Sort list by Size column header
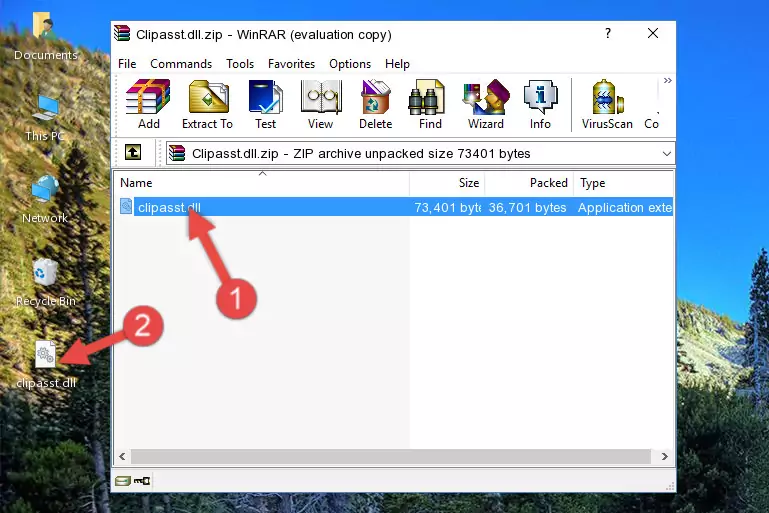Screen dimensions: 769x513 447,183
